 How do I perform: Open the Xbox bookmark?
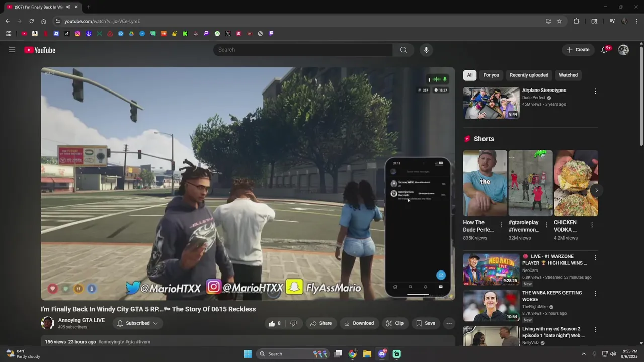217,34
